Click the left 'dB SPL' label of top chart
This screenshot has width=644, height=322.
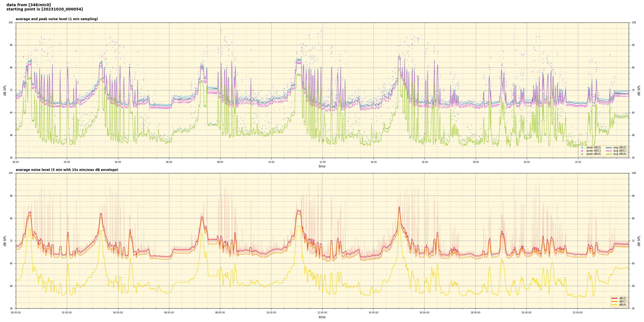(5, 90)
